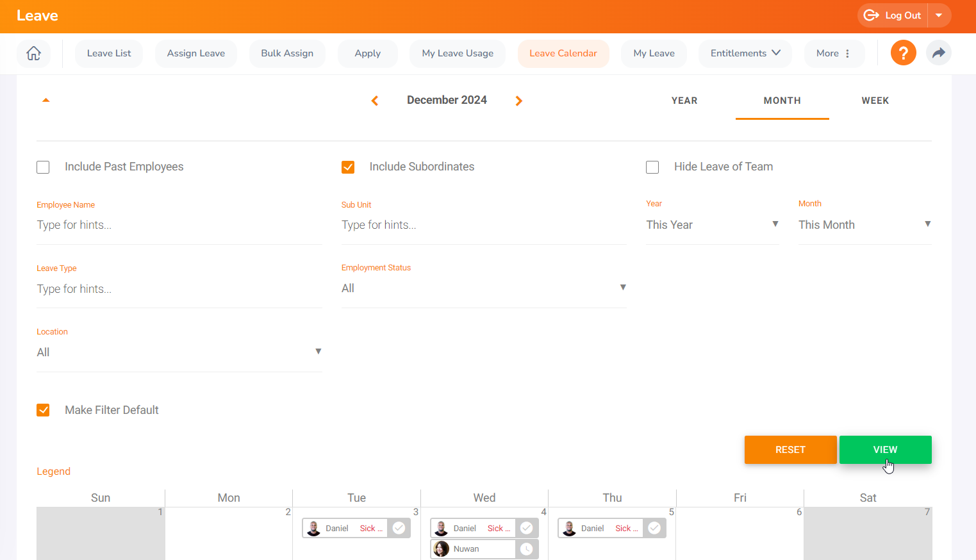Open My Leave Usage tab
976x560 pixels.
tap(458, 53)
